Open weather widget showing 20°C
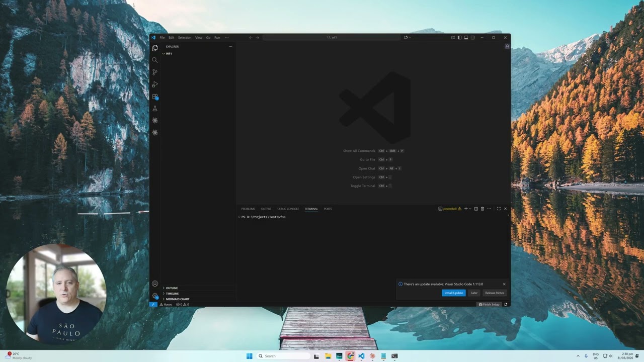The height and width of the screenshot is (362, 644). point(18,356)
